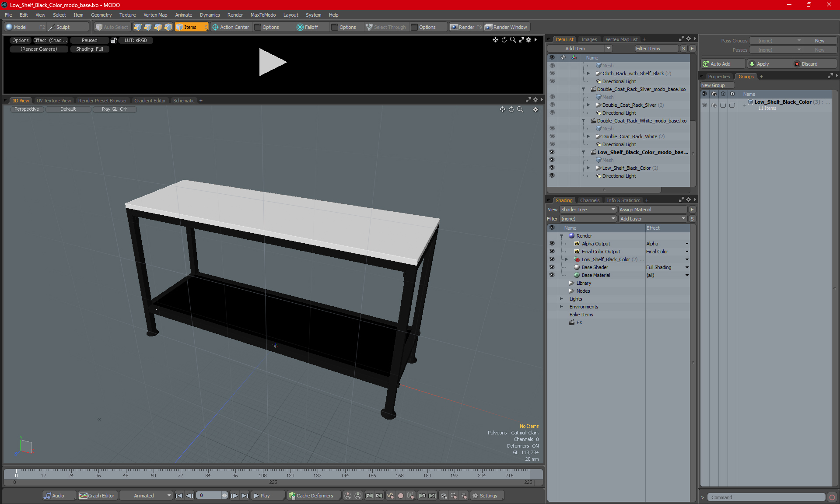
Task: Open the Shader Tree view dropdown
Action: click(x=588, y=210)
